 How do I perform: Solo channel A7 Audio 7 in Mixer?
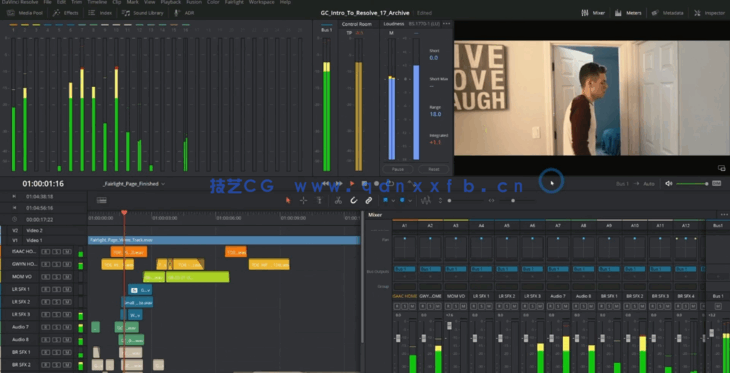558,306
